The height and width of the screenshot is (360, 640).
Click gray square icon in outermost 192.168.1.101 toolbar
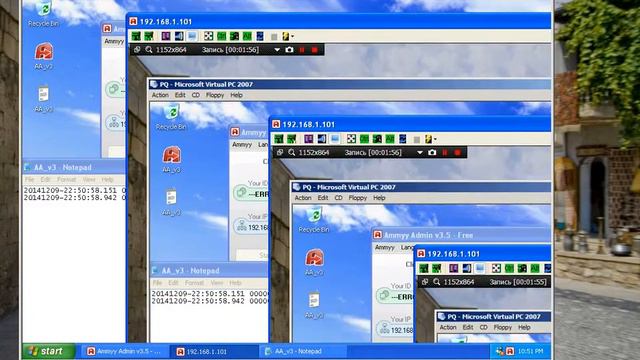click(x=274, y=37)
